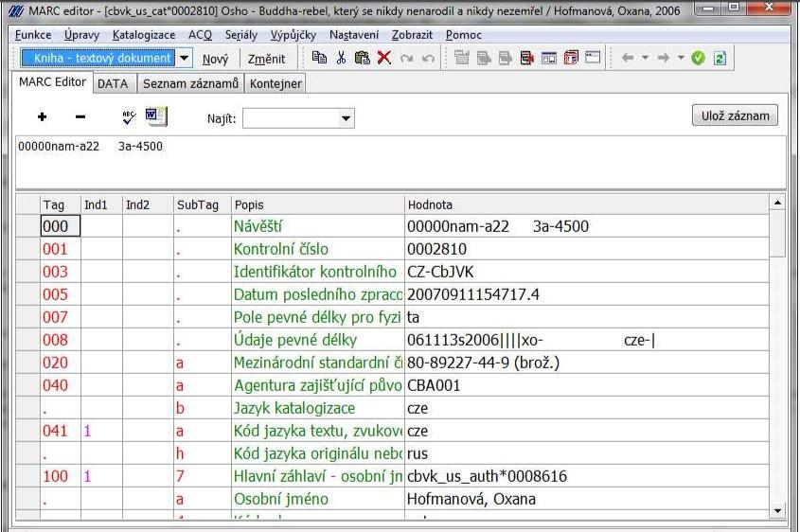Open the forward arrow history dropdown
The width and height of the screenshot is (800, 532).
(681, 58)
